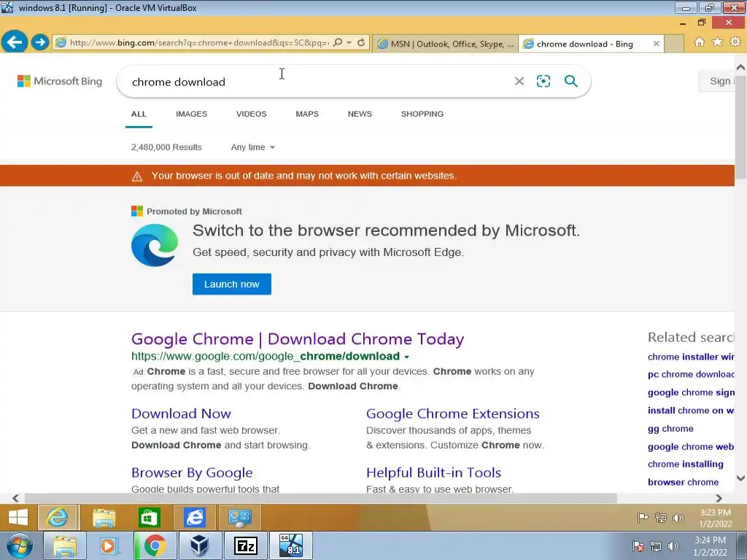This screenshot has height=560, width=747.
Task: Open Google Chrome Extensions link
Action: (452, 413)
